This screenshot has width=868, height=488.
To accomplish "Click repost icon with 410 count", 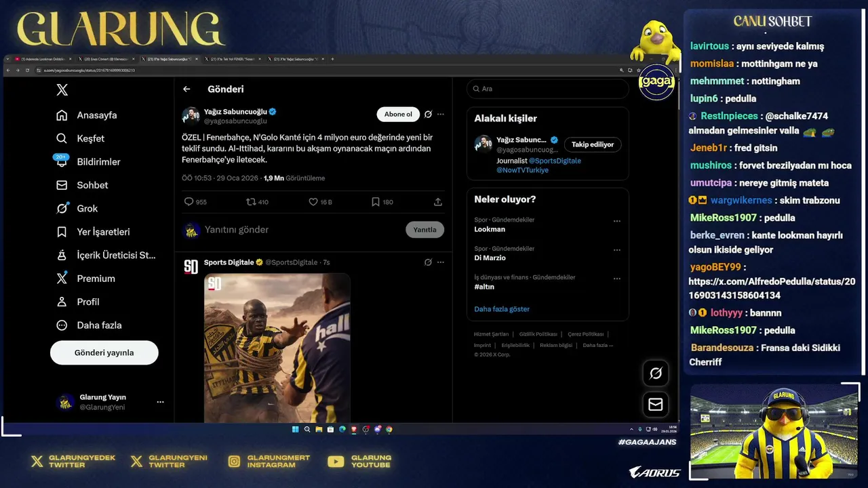I will tap(257, 202).
